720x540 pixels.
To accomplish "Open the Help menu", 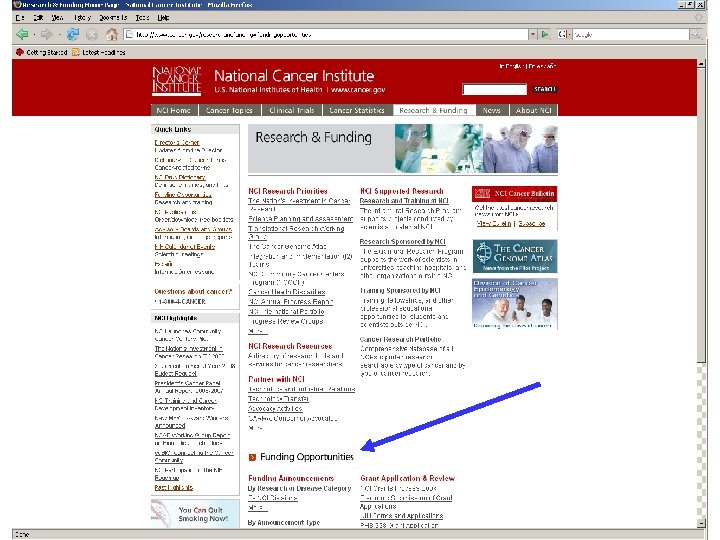I will point(163,18).
